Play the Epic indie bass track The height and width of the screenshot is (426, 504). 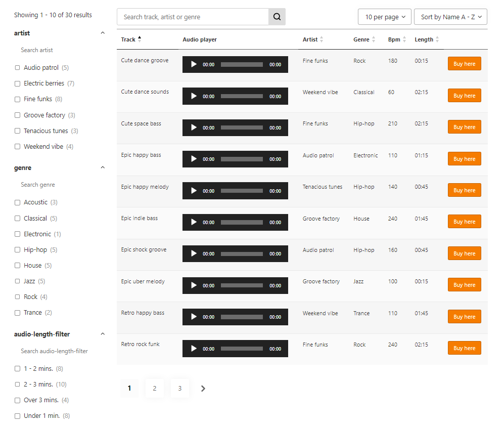coord(194,222)
